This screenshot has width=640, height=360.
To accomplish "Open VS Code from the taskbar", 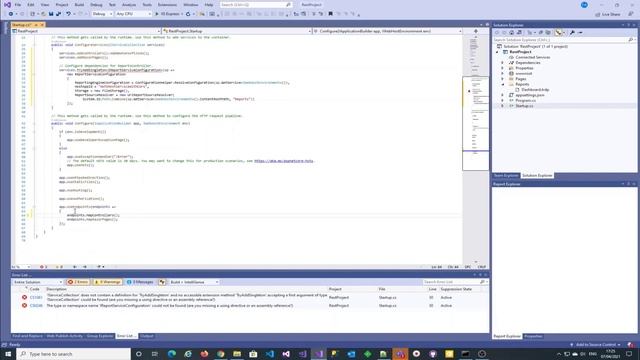I will click(270, 354).
